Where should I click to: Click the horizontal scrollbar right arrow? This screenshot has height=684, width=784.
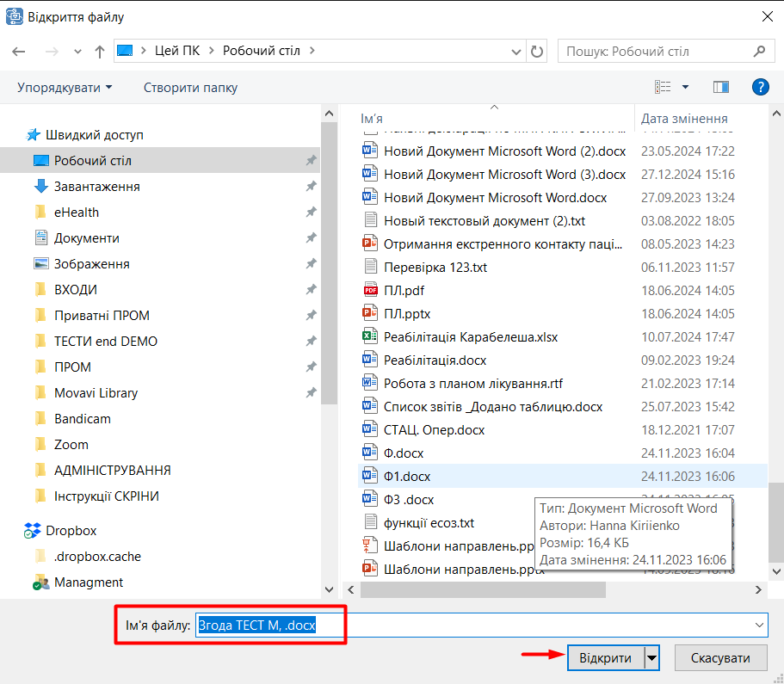[x=758, y=590]
